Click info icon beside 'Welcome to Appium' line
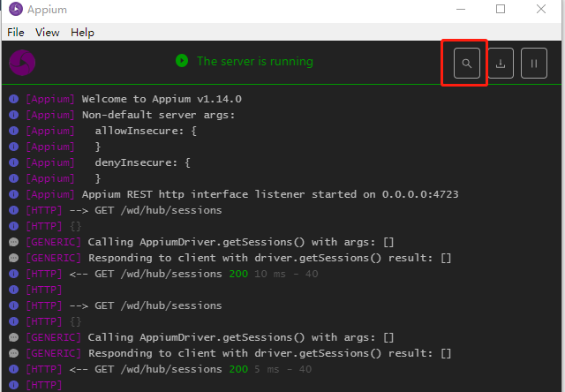The width and height of the screenshot is (565, 392). pos(14,99)
